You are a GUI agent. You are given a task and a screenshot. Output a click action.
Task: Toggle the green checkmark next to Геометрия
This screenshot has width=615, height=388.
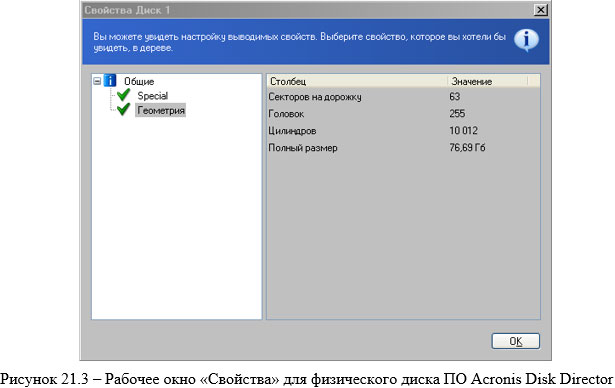pyautogui.click(x=123, y=109)
